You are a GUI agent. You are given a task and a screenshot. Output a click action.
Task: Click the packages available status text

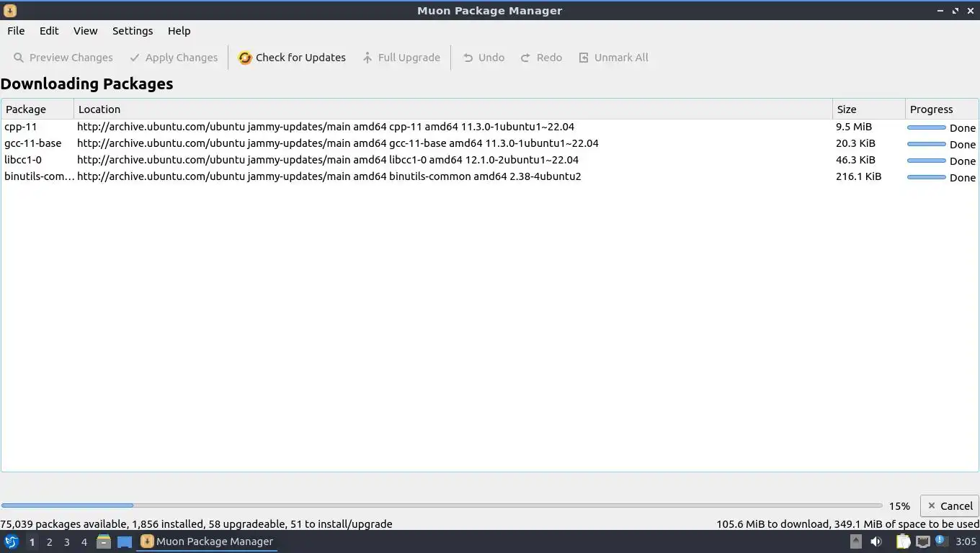[196, 524]
